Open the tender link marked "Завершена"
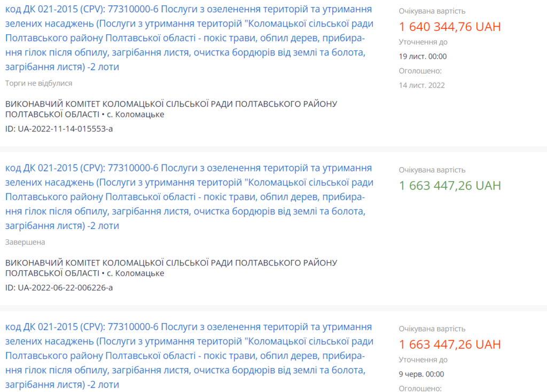Screen dimensions: 547x392 point(189,197)
